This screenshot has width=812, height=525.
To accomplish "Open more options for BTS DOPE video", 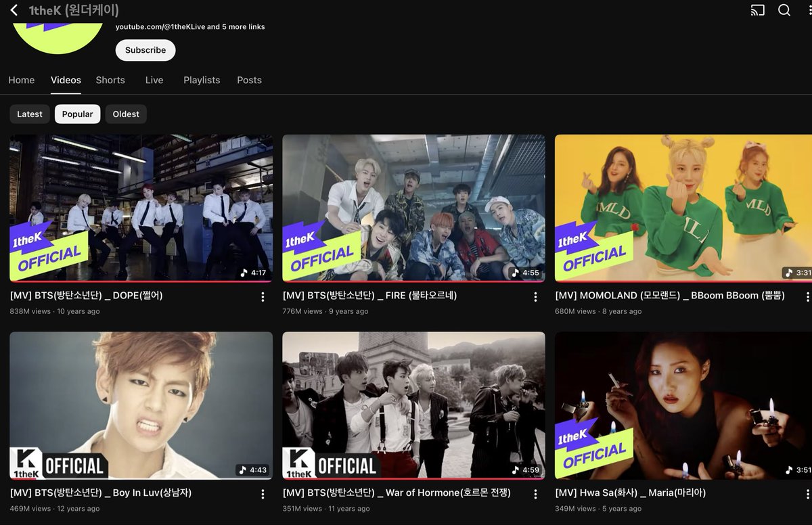I will 263,297.
